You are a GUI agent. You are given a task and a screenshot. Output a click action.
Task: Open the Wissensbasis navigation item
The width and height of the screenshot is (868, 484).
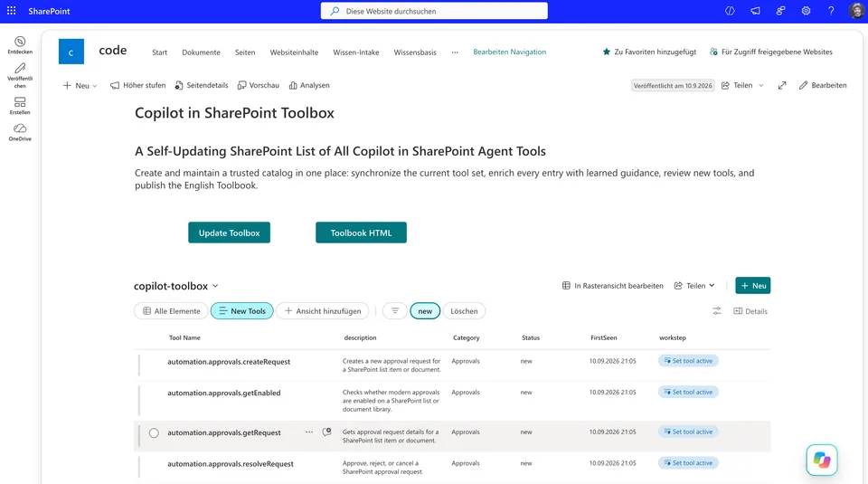tap(415, 52)
